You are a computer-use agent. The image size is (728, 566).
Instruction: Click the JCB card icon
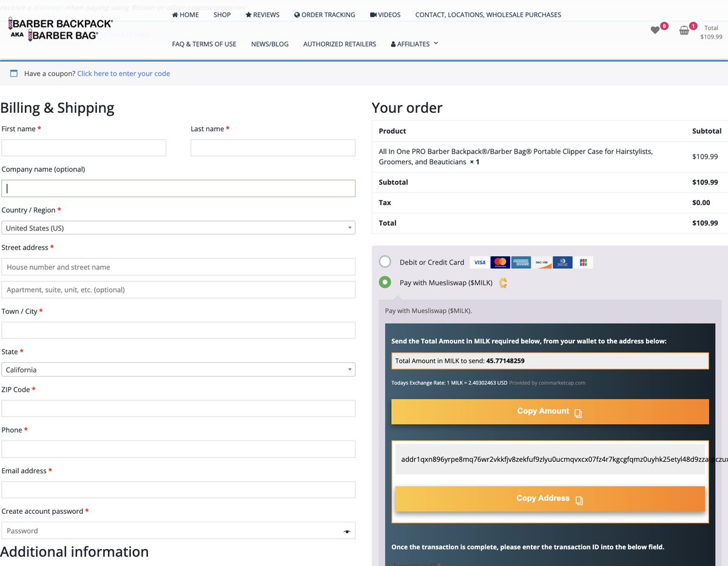point(584,263)
